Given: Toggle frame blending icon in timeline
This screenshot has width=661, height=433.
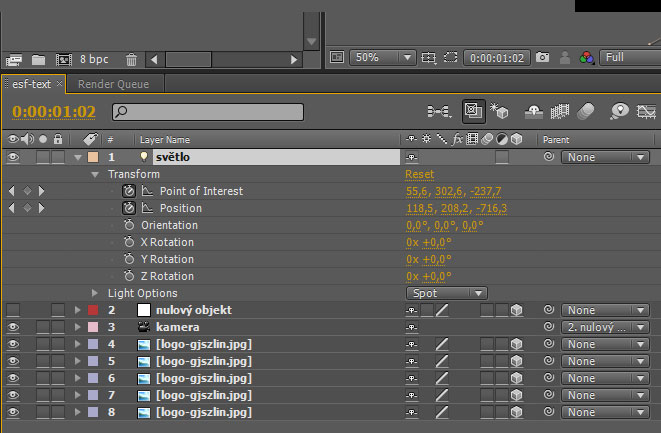Looking at the screenshot, I should click(559, 111).
